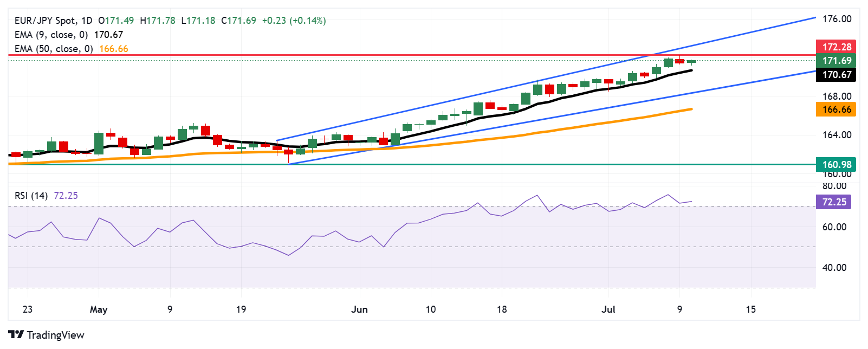Click the red 172.28 price label
This screenshot has width=868, height=349.
click(x=836, y=47)
